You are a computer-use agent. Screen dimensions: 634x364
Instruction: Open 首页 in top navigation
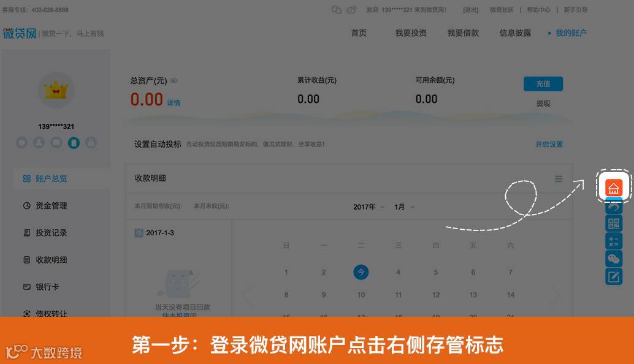[359, 33]
